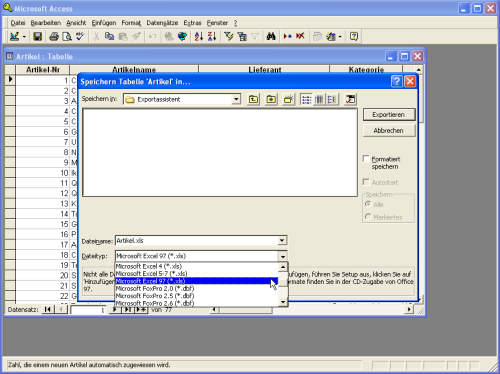This screenshot has height=374, width=500.
Task: Select the Markiertes radio button
Action: tap(368, 217)
